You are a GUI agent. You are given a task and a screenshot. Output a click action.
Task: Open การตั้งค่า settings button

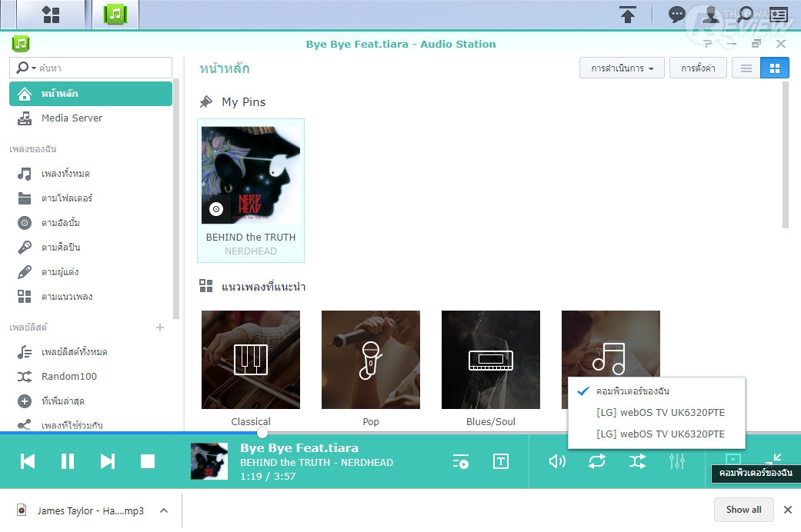[698, 68]
